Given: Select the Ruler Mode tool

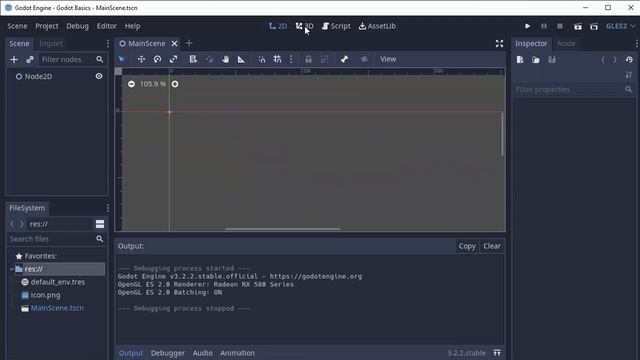Looking at the screenshot, I should pos(241,59).
